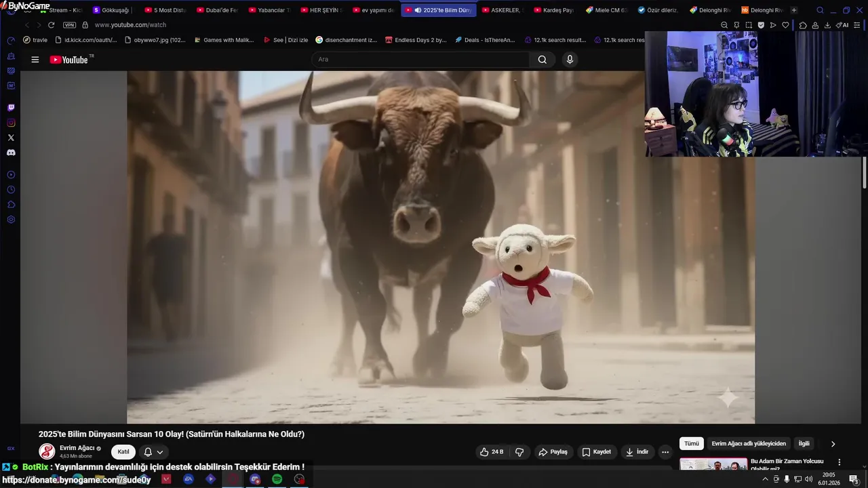Click the YouTube search magnifier button

(542, 60)
